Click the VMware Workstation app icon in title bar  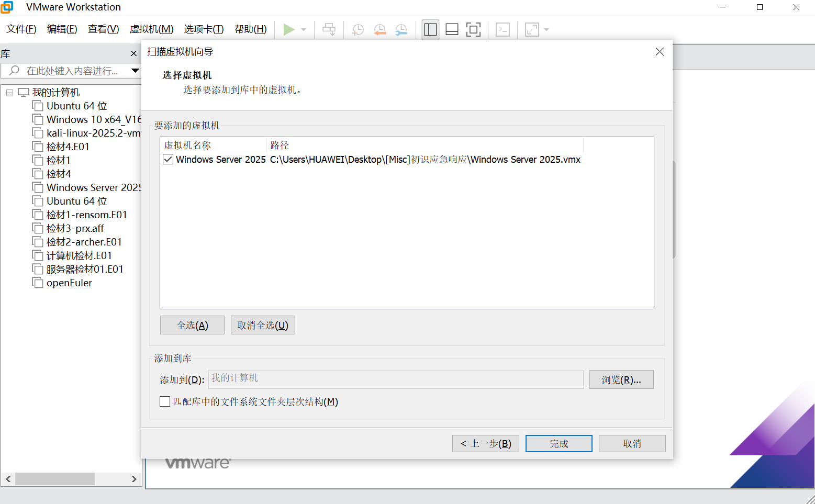tap(7, 7)
